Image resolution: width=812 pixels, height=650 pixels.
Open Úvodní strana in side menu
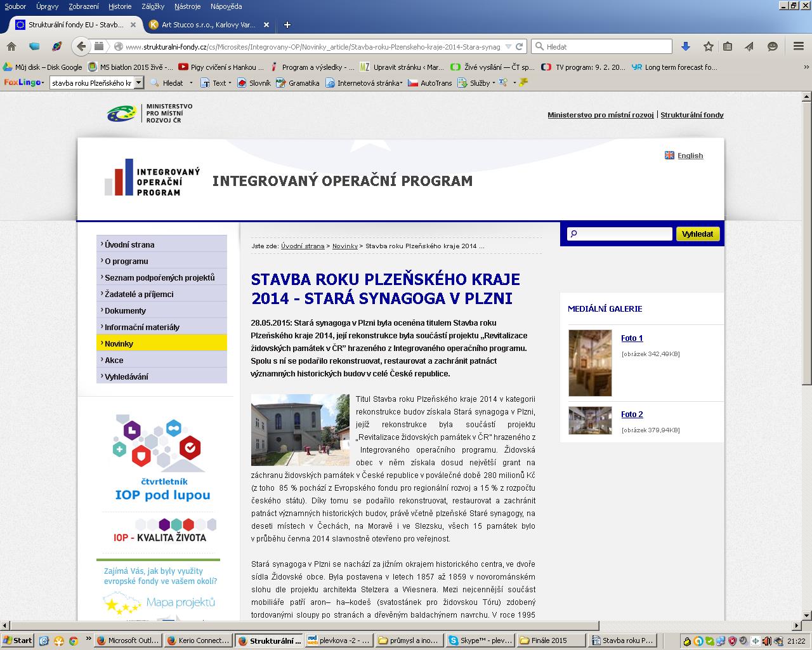[x=162, y=244]
